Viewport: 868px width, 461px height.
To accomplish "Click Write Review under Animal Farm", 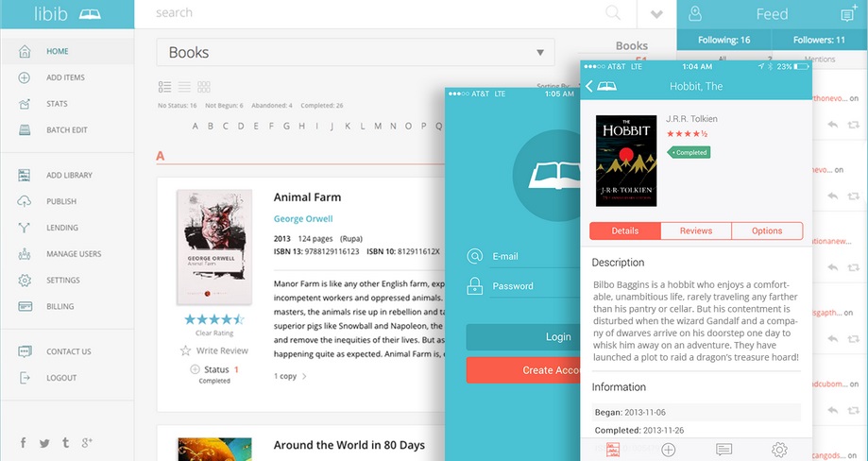I will pyautogui.click(x=221, y=350).
